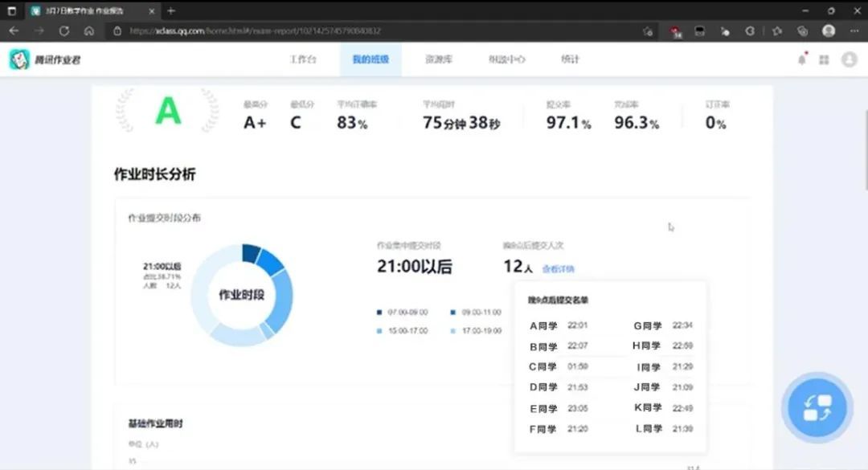This screenshot has width=868, height=470.
Task: Click the browser bookmark star icon
Action: pos(777,31)
